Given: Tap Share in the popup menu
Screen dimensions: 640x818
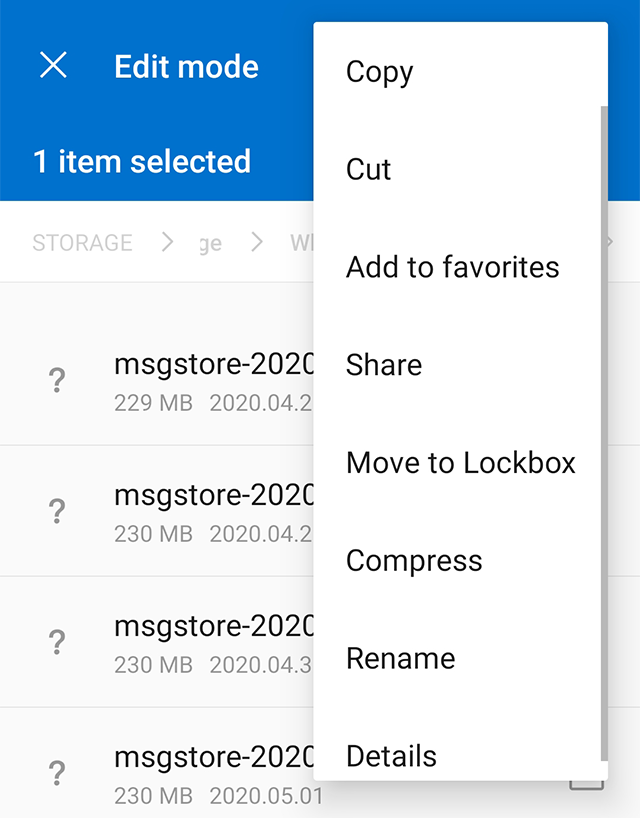Looking at the screenshot, I should [384, 365].
